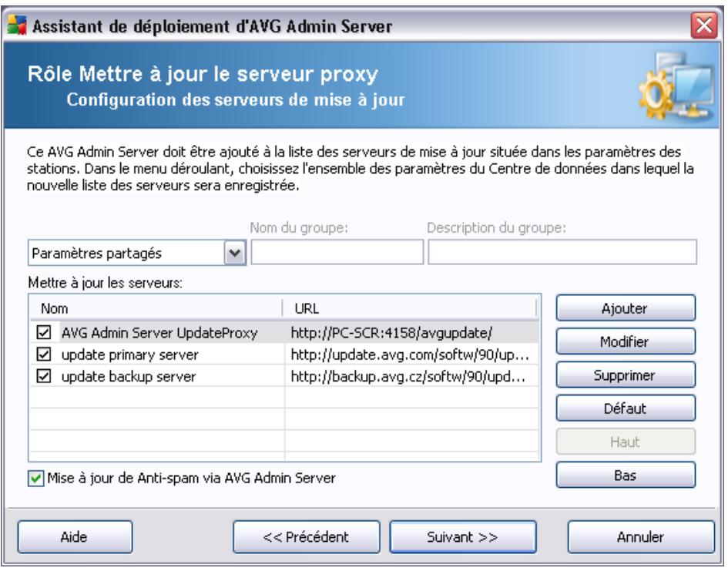Disable Mise à jour de Anti-spam checkbox
The height and width of the screenshot is (568, 728).
(x=35, y=479)
